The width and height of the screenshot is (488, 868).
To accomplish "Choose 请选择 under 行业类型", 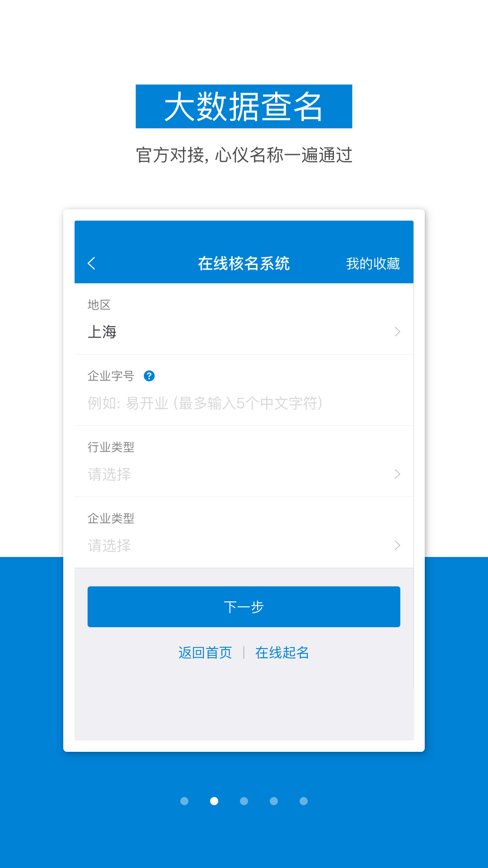I will pyautogui.click(x=109, y=474).
